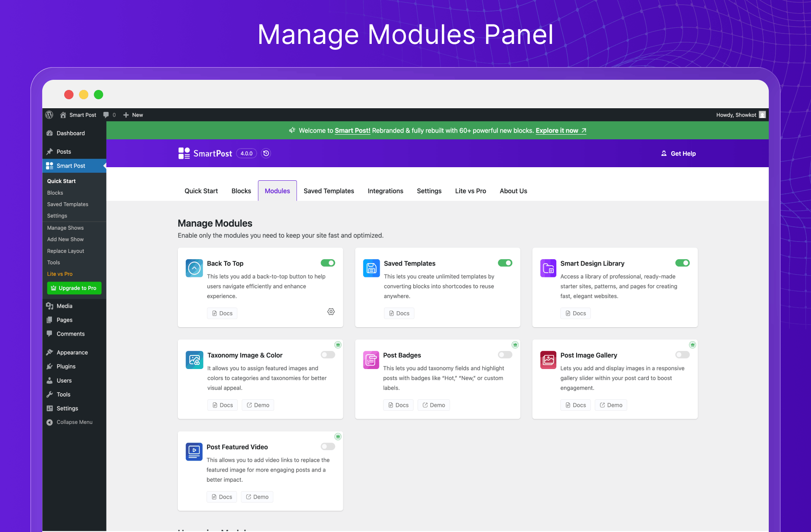The image size is (811, 532).
Task: Click the Smart Design Library folder icon
Action: [x=548, y=268]
